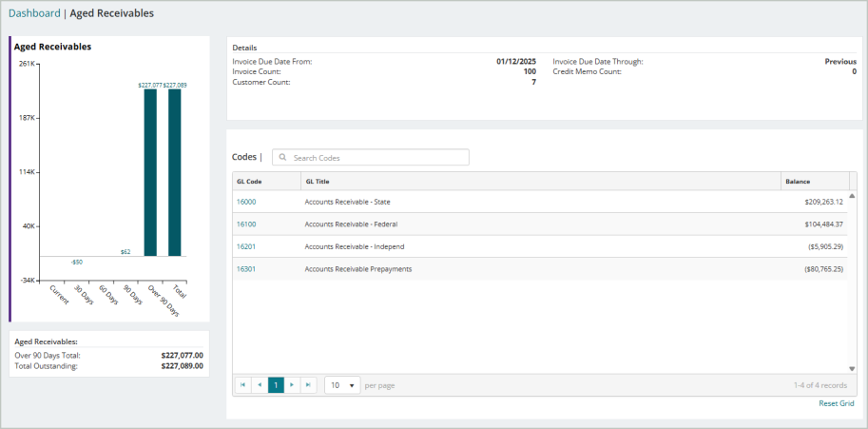This screenshot has height=429, width=868.
Task: Click the grid scrollbar up arrow
Action: 852,196
